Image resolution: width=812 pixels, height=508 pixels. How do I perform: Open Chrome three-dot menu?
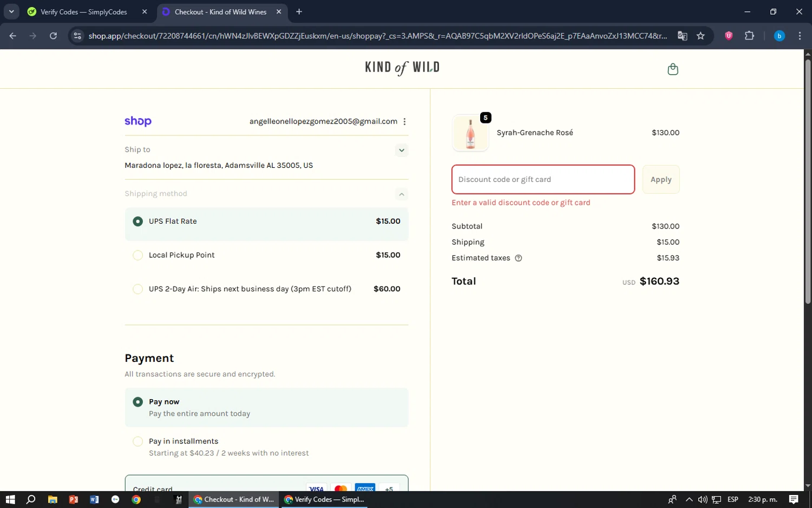[x=800, y=36]
